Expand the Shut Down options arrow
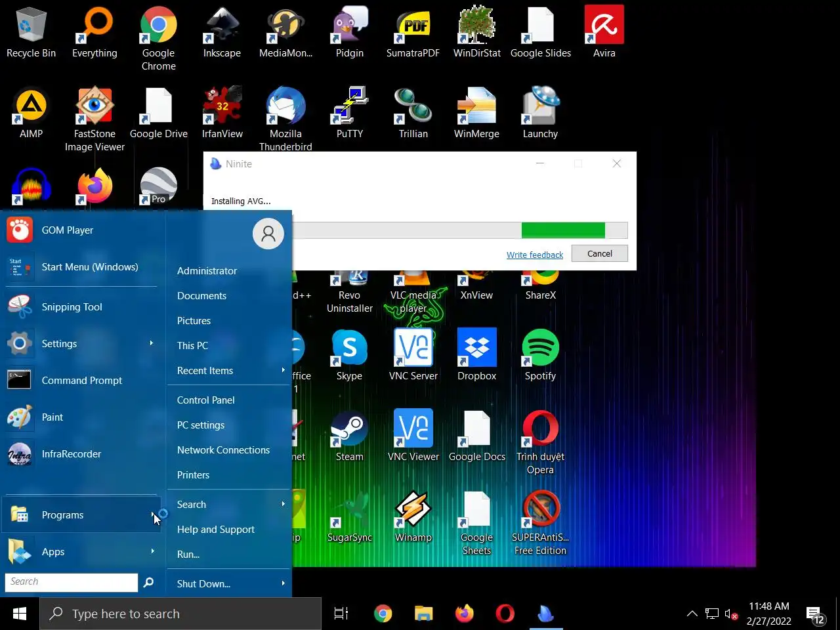840x630 pixels. point(283,583)
